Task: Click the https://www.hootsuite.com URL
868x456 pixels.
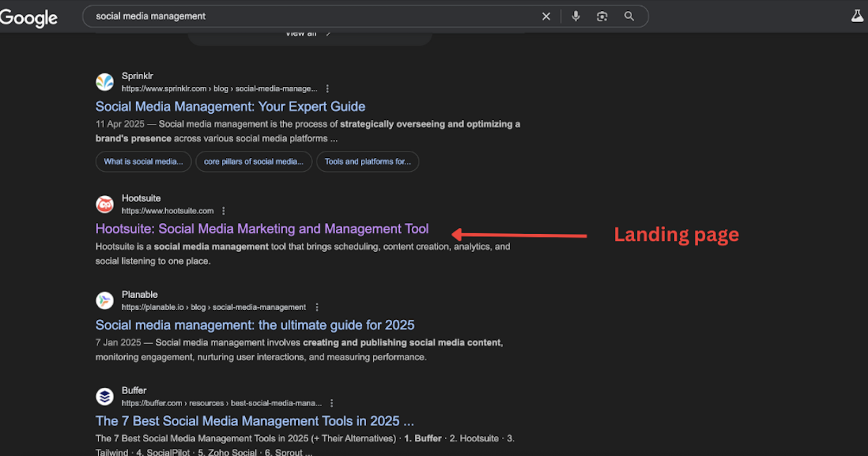Action: point(168,211)
